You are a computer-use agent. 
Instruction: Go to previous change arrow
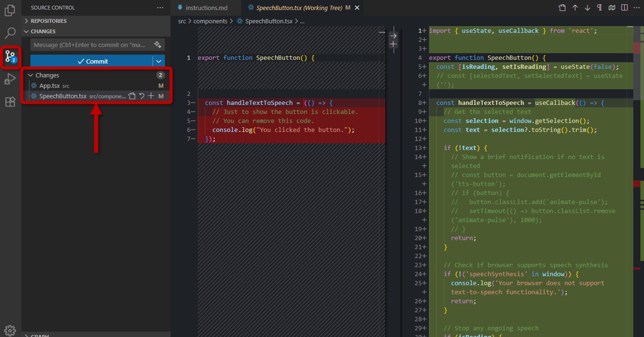575,8
